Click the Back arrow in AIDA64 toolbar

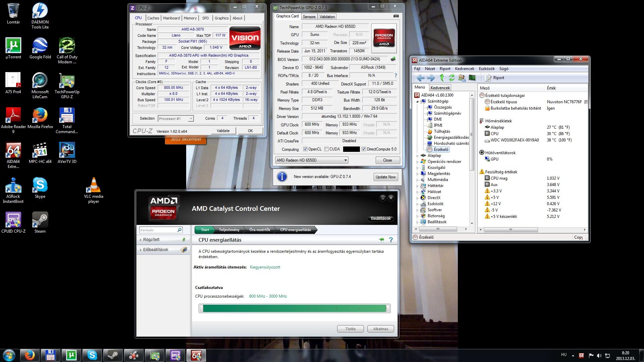click(420, 78)
